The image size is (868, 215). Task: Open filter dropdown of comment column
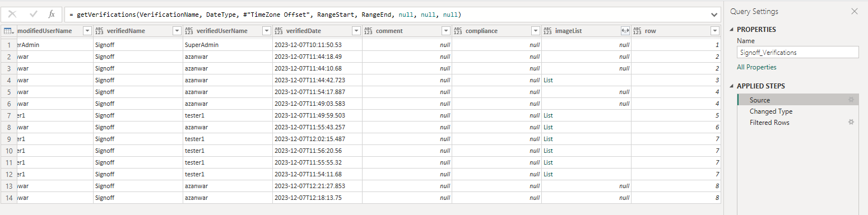coord(445,31)
